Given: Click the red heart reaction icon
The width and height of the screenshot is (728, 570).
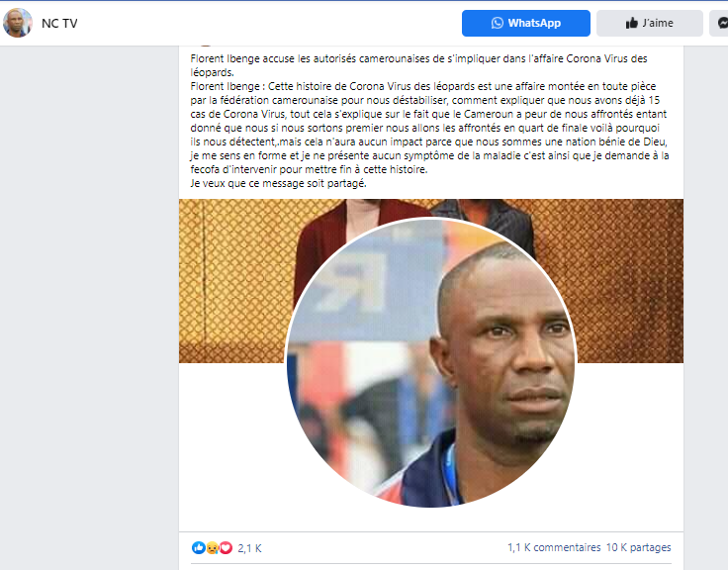Looking at the screenshot, I should [226, 548].
